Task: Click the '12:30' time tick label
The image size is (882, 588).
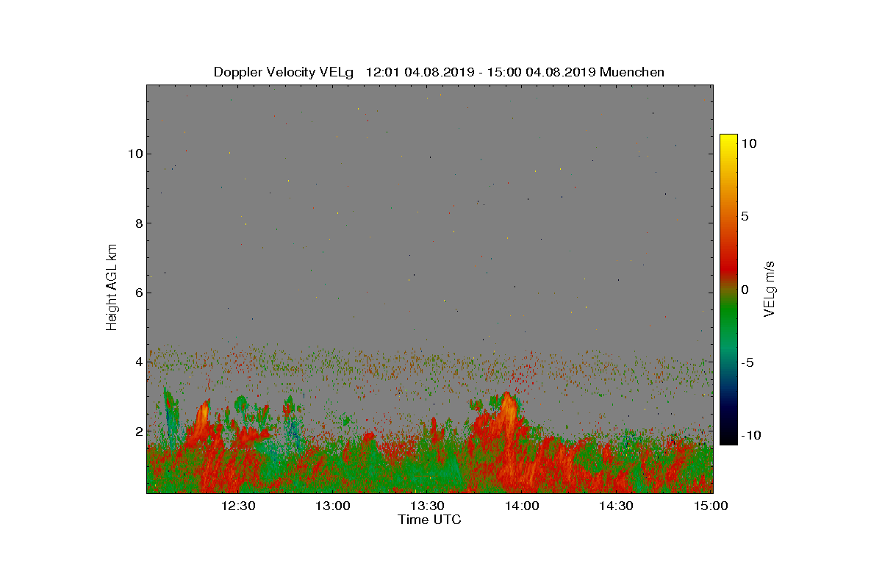Action: tap(237, 506)
